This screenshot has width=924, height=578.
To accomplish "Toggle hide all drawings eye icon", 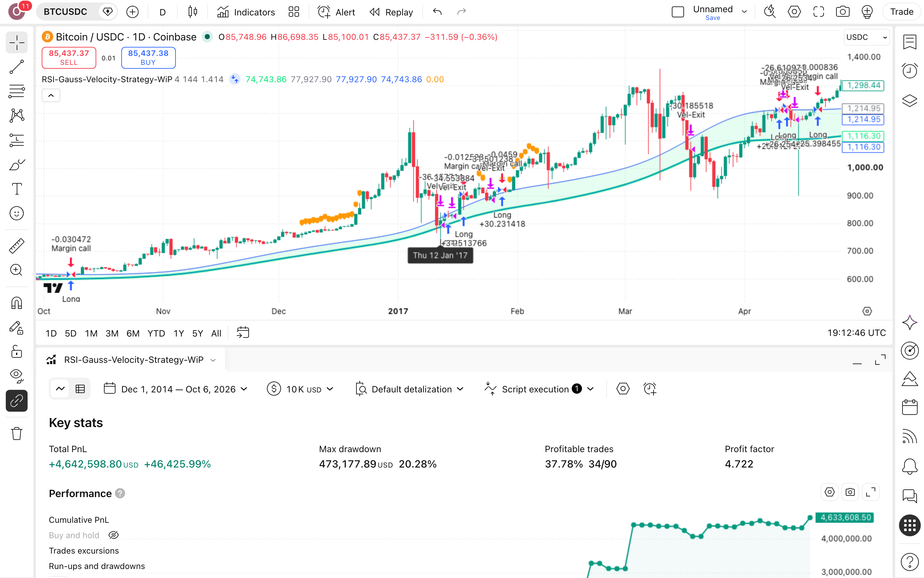I will 17,376.
